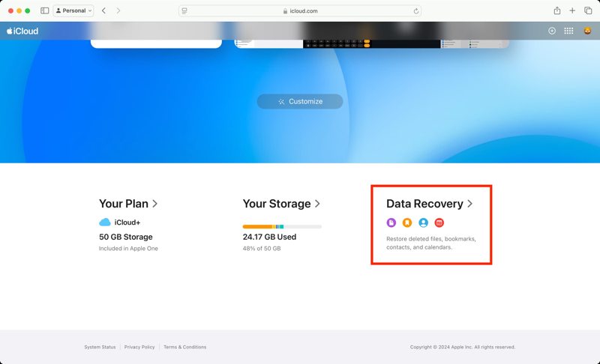This screenshot has height=364, width=600.
Task: Show the tab overview icon
Action: pos(588,10)
